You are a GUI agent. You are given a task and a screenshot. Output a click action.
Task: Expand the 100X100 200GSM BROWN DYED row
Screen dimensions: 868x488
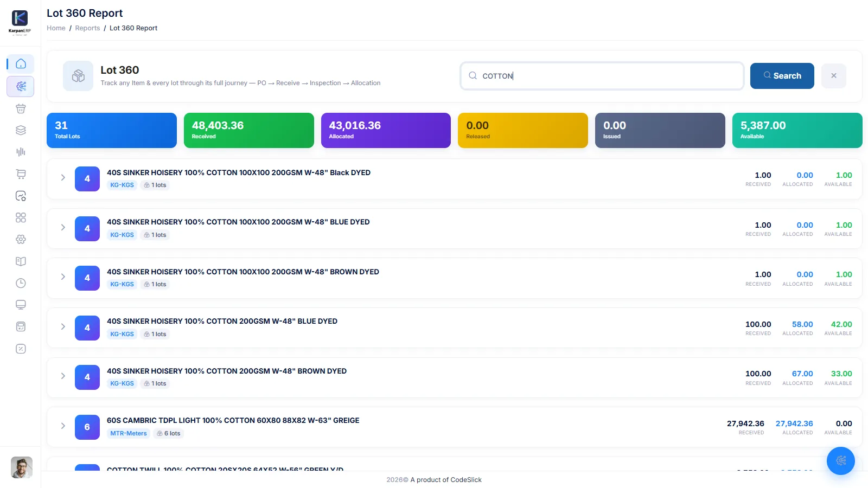pyautogui.click(x=63, y=277)
